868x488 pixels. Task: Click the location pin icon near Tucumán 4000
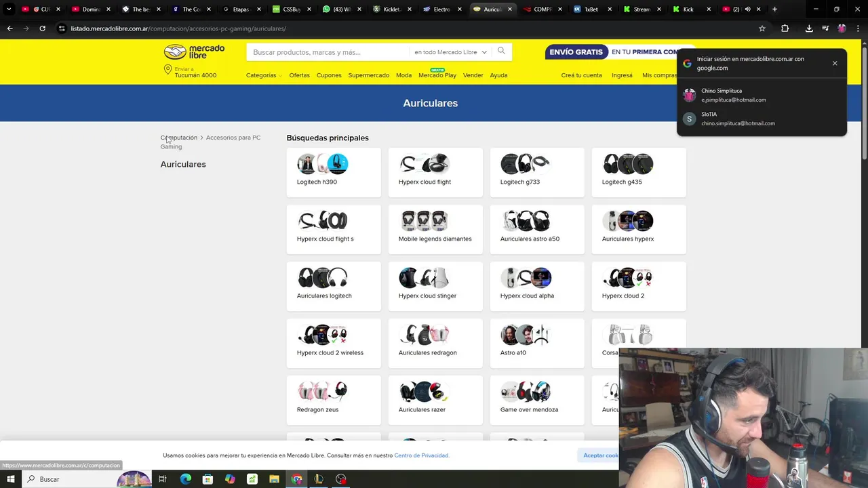pos(167,70)
